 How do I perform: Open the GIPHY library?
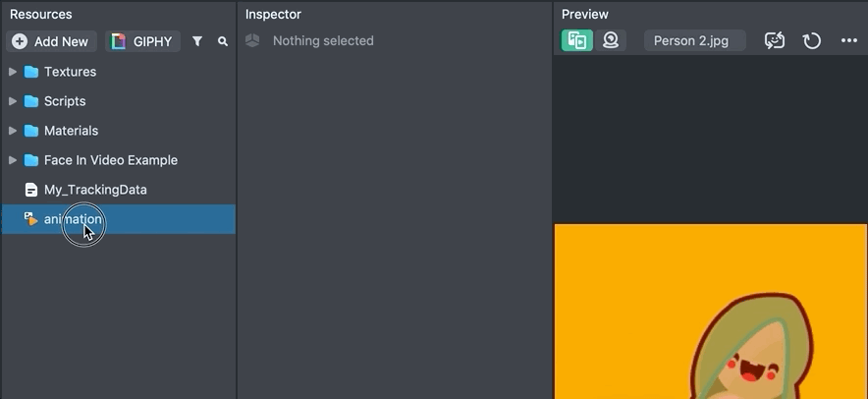coord(143,41)
